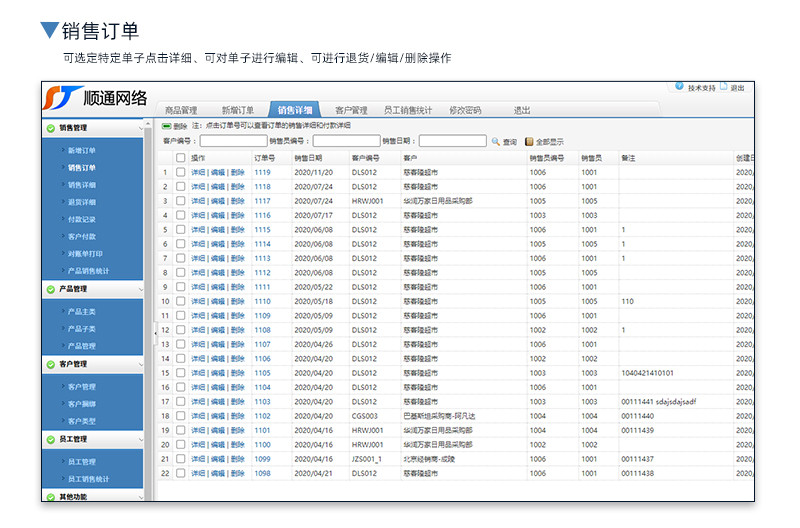Open 新增订单 in the left sidebar

pos(82,150)
